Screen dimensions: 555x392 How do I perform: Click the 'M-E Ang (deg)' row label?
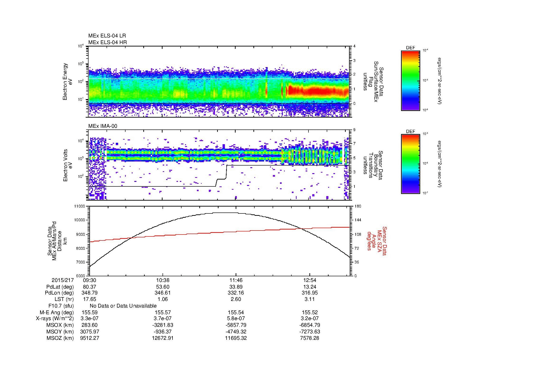point(56,312)
